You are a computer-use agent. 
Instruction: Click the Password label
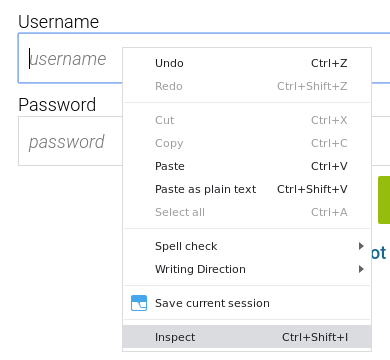(57, 105)
